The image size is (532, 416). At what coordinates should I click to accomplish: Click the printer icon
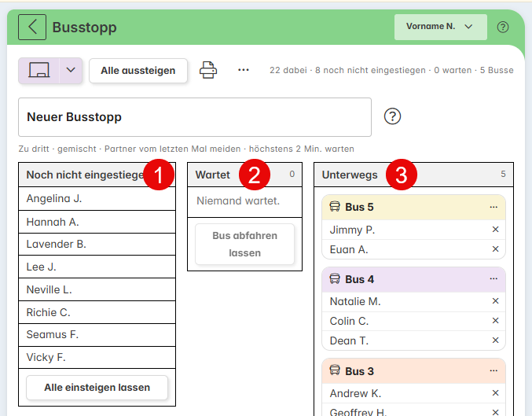(208, 70)
